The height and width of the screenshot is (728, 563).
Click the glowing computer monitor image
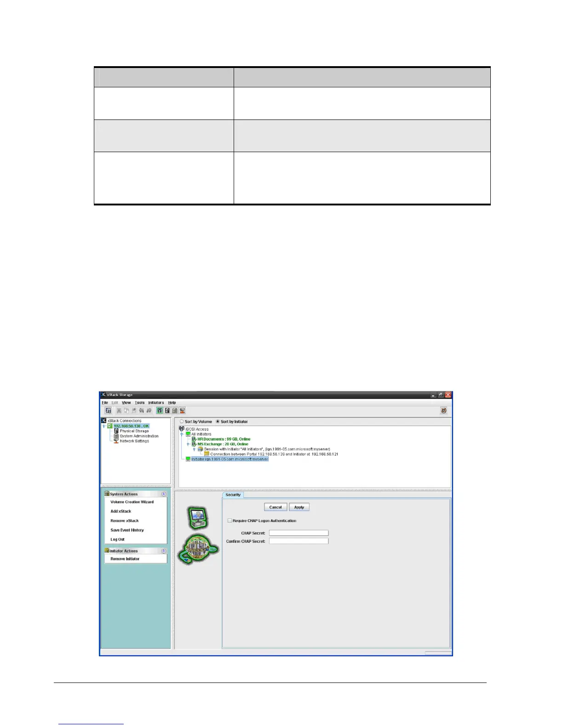198,518
